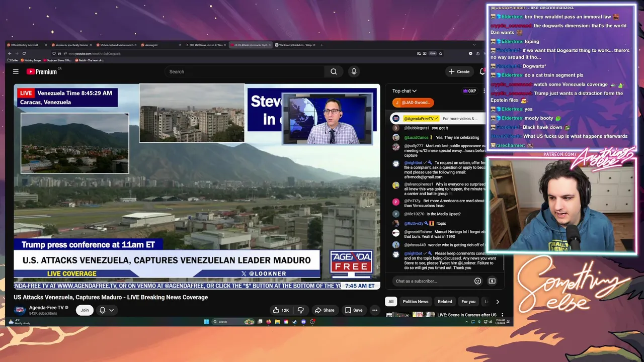Viewport: 644px width, 362px height.
Task: Select the All filter chip
Action: click(x=391, y=302)
